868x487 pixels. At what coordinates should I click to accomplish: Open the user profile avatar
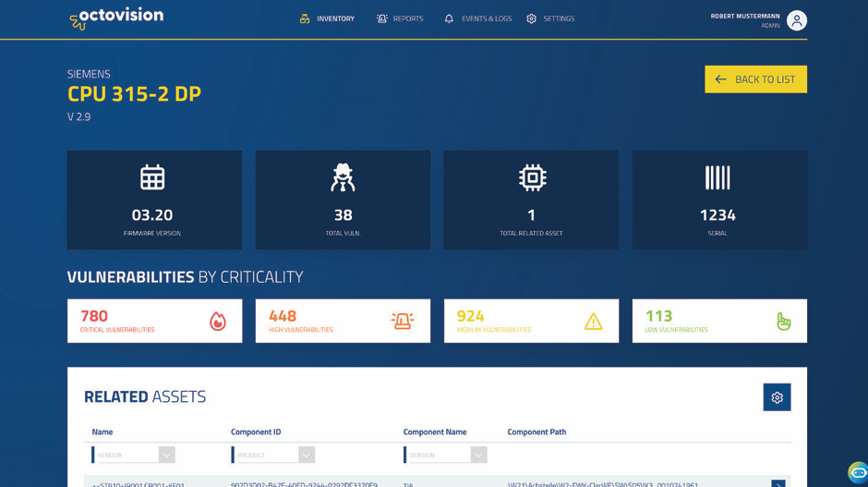tap(797, 20)
